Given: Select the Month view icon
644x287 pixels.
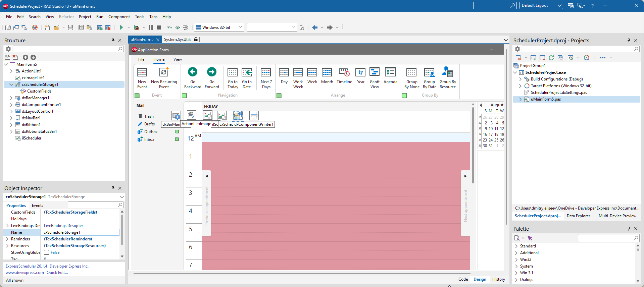Looking at the screenshot, I should [x=327, y=72].
